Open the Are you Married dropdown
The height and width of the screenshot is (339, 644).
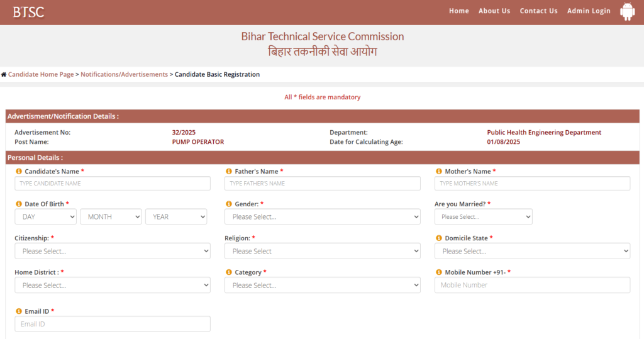coord(483,216)
